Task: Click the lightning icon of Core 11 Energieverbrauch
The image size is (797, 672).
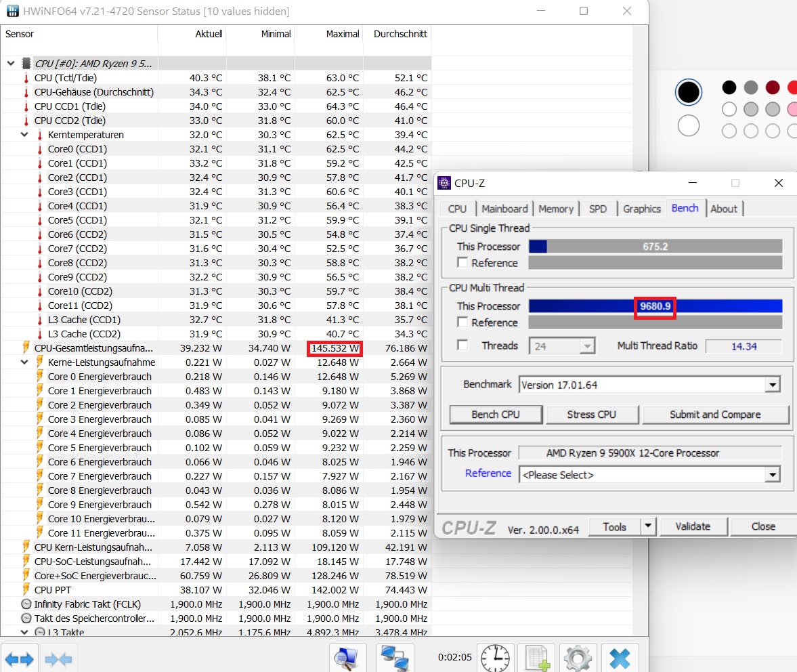Action: pos(40,532)
